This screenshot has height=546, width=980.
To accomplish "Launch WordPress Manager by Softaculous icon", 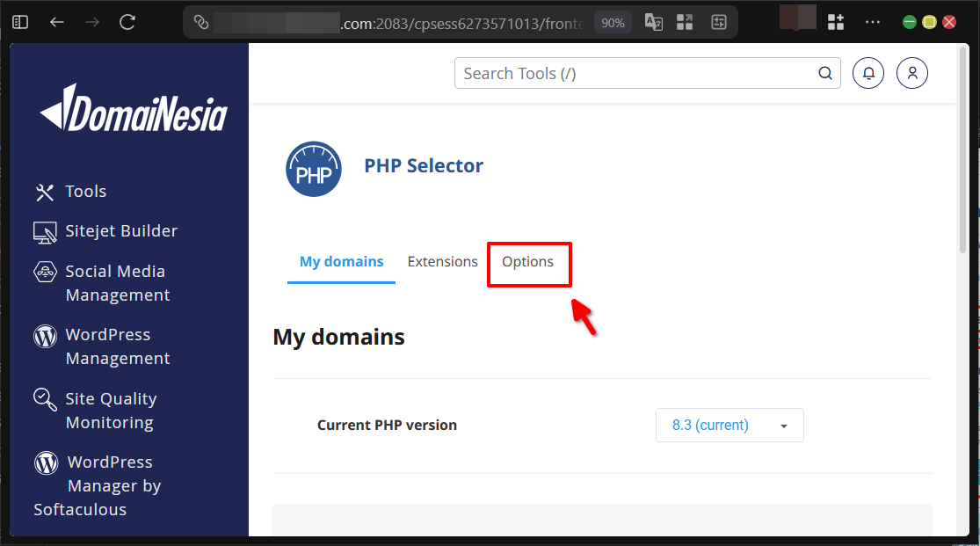I will click(45, 462).
